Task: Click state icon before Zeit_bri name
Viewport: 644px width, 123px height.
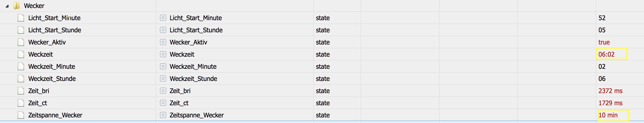Action: (163, 91)
